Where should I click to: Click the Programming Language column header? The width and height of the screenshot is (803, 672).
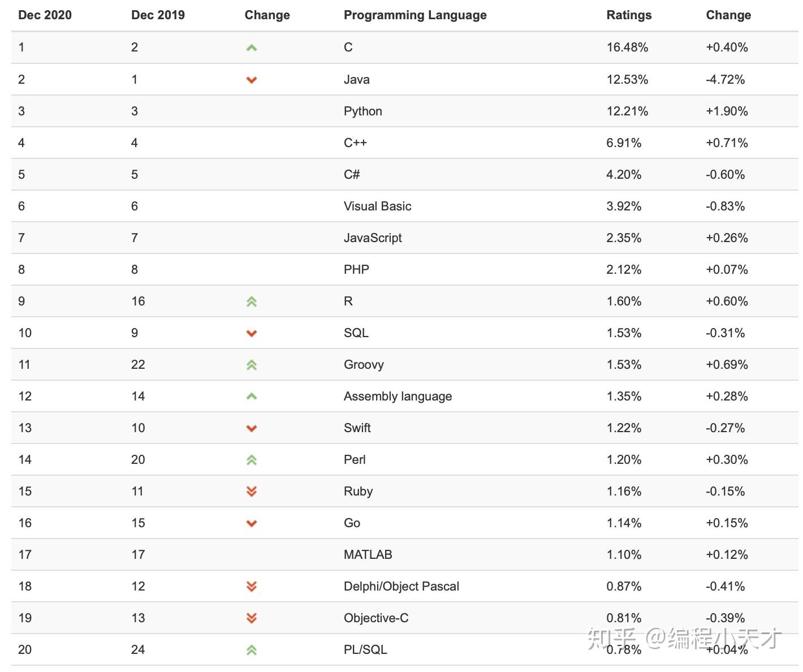pyautogui.click(x=415, y=15)
